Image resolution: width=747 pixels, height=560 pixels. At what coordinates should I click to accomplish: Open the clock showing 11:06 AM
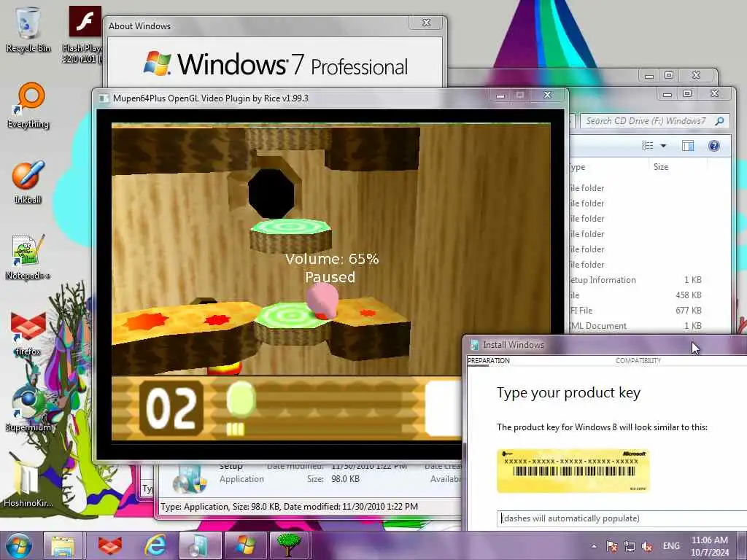click(x=709, y=546)
